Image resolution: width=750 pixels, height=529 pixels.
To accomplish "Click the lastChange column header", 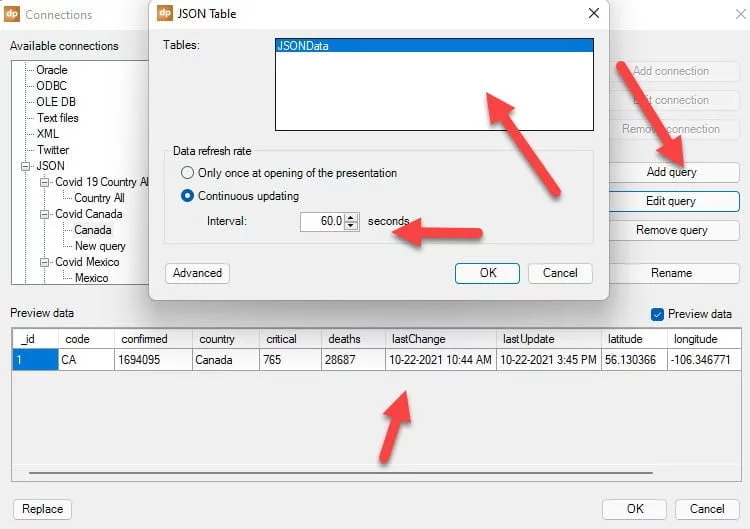I will click(441, 339).
